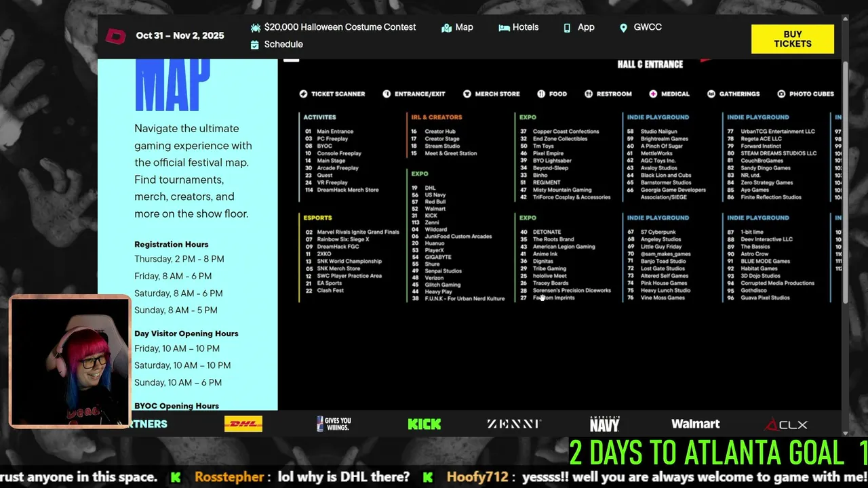Click the Activities section heading

[319, 117]
